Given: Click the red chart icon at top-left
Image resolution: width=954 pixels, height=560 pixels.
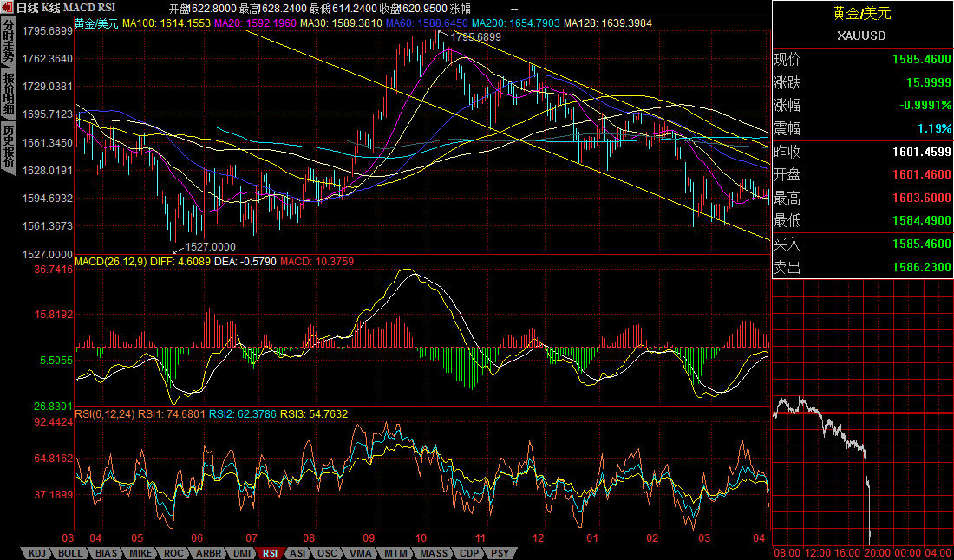Looking at the screenshot, I should pyautogui.click(x=7, y=8).
